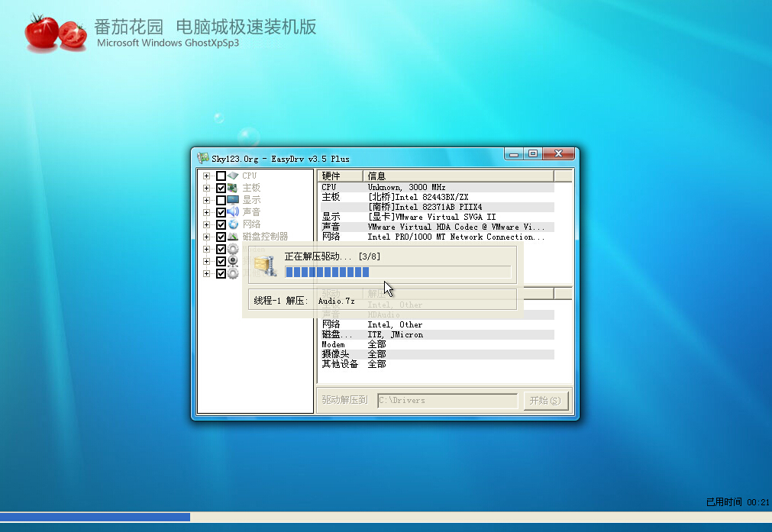
Task: Uncheck the 磁盘控制器 checkbox
Action: click(221, 237)
